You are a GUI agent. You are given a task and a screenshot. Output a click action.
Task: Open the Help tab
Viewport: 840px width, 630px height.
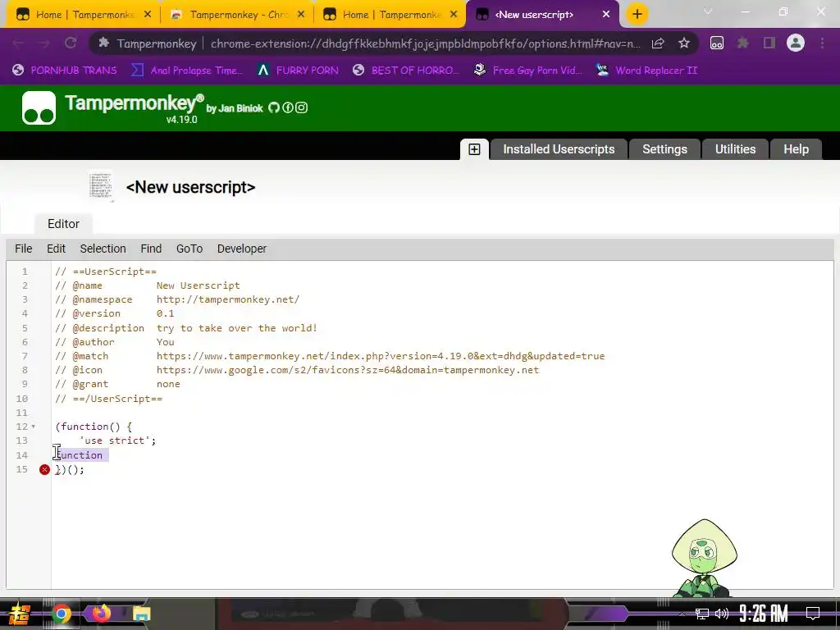[796, 149]
